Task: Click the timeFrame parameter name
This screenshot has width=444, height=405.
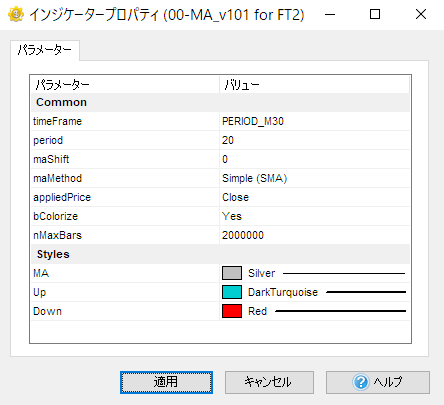Action: coord(57,121)
